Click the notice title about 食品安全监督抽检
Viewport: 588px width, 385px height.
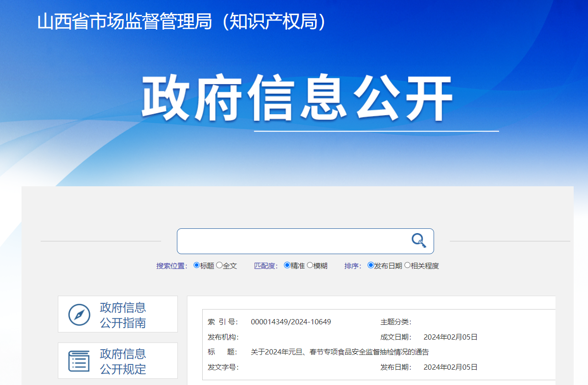339,352
